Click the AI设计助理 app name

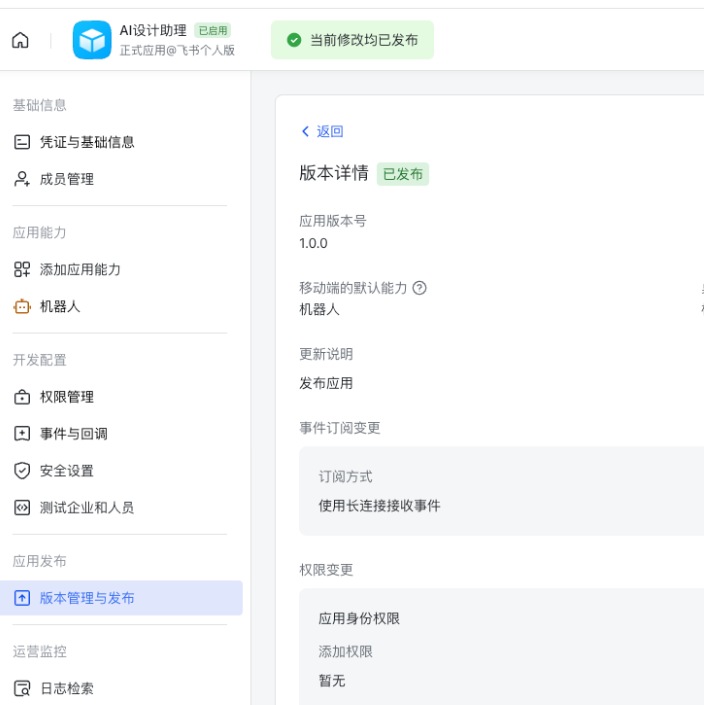(x=153, y=30)
